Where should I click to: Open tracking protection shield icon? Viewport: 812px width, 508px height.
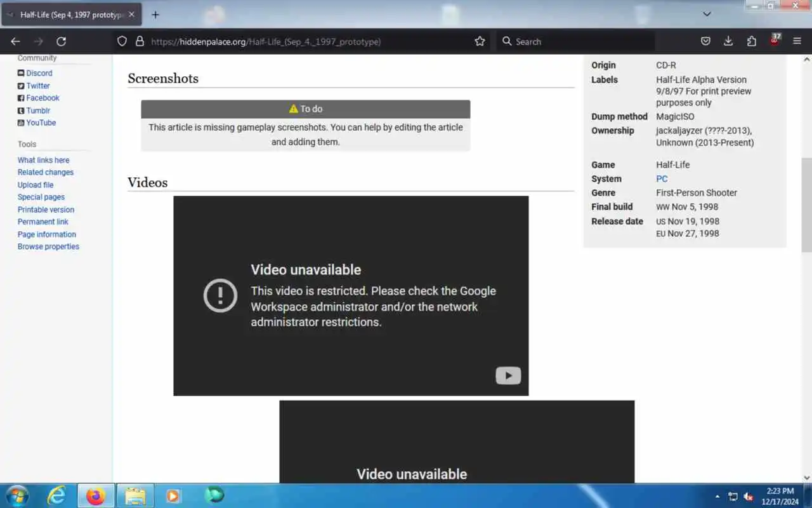click(122, 41)
